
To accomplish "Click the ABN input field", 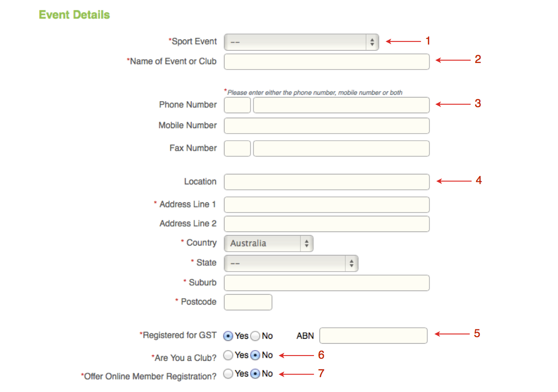I will point(373,336).
